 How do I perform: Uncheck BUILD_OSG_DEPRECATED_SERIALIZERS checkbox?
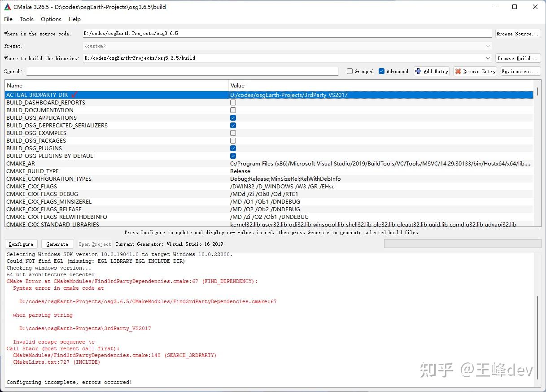pos(233,125)
